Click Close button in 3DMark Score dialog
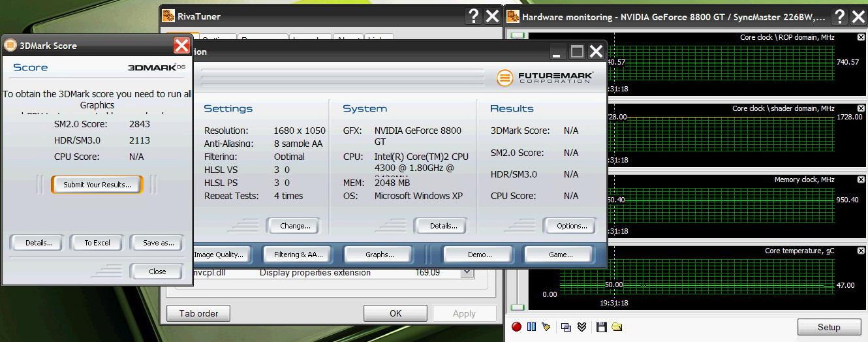 click(157, 272)
